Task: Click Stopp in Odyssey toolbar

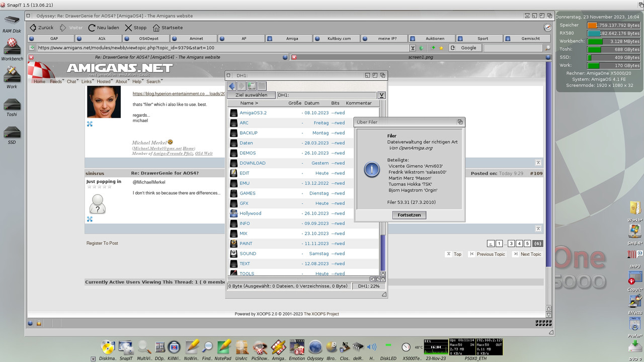Action: tap(136, 28)
